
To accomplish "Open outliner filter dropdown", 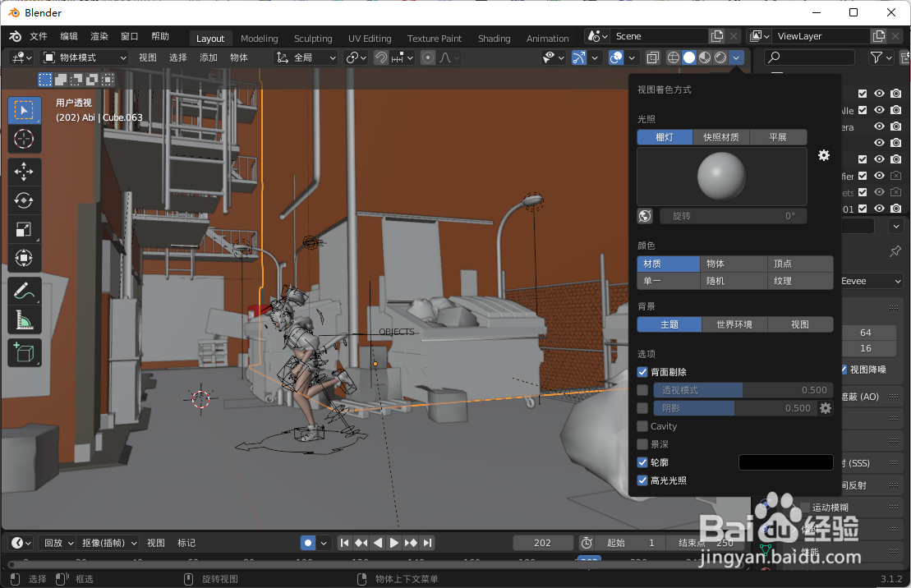I will tap(881, 57).
